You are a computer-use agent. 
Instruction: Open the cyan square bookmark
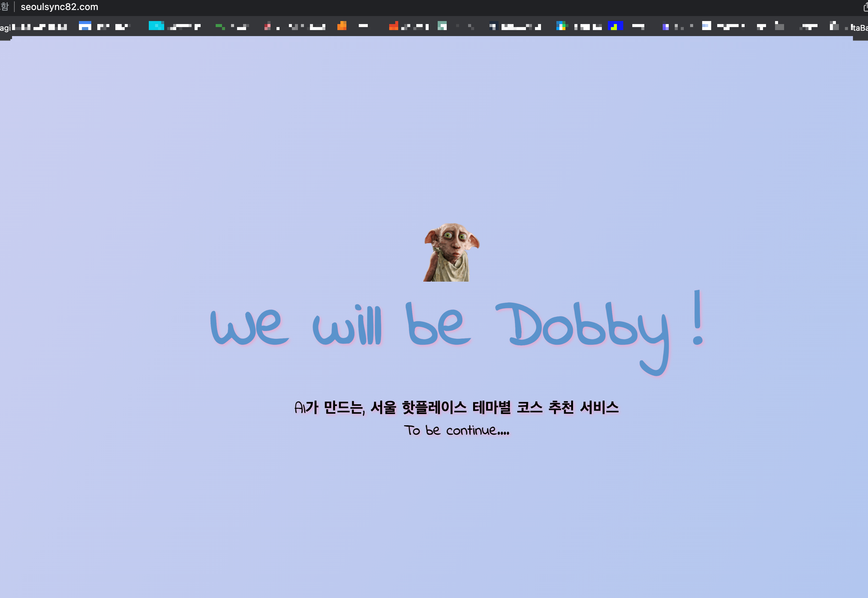point(156,25)
